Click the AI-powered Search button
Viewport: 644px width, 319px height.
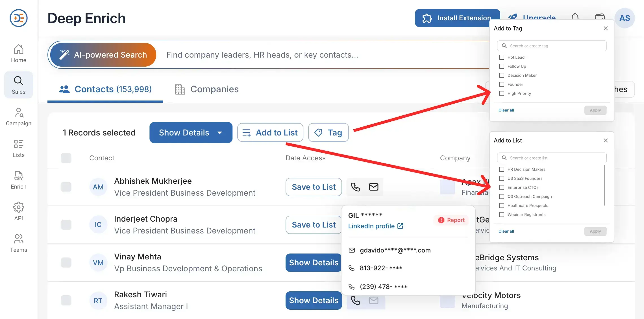tap(103, 55)
